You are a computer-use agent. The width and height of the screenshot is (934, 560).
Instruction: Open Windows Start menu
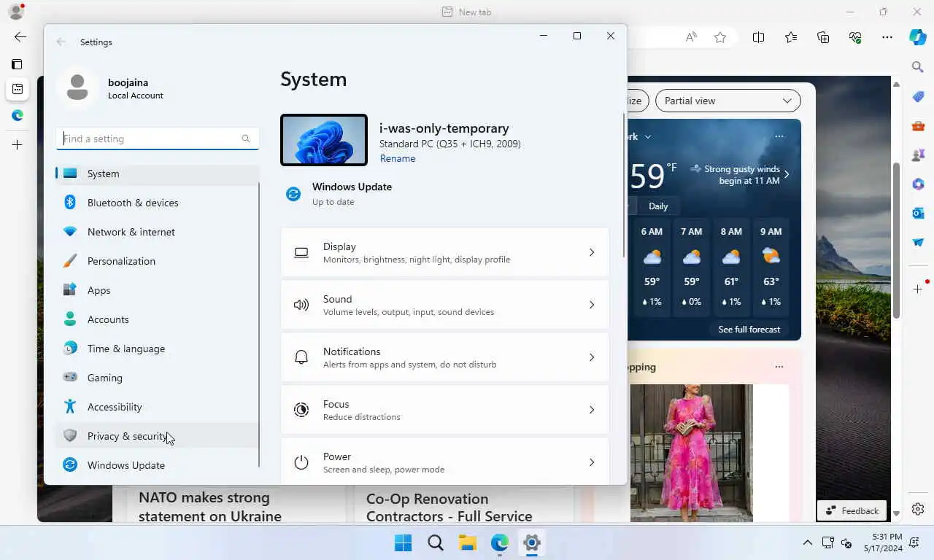pyautogui.click(x=403, y=542)
